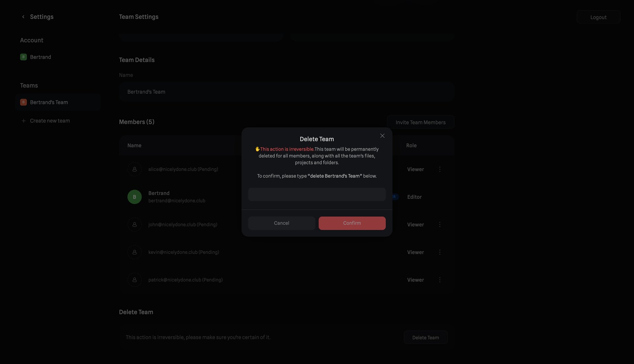Open the options menu for alice@nicelydone.club
This screenshot has width=634, height=364.
click(440, 169)
